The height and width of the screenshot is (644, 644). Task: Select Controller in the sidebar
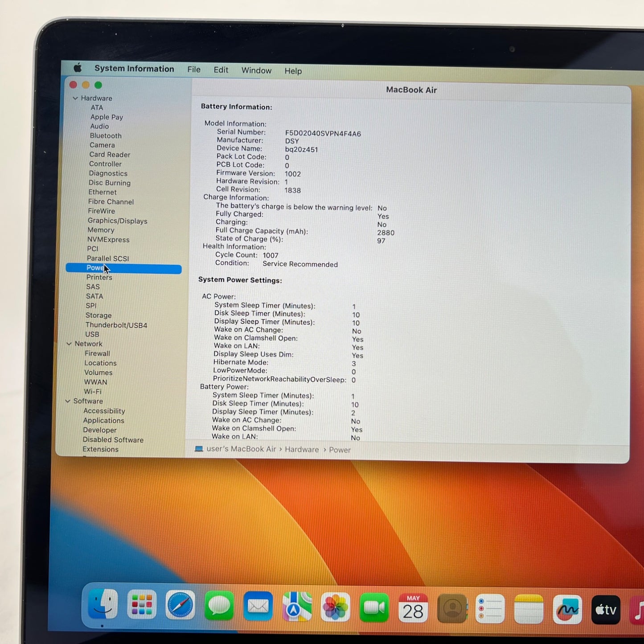coord(105,164)
